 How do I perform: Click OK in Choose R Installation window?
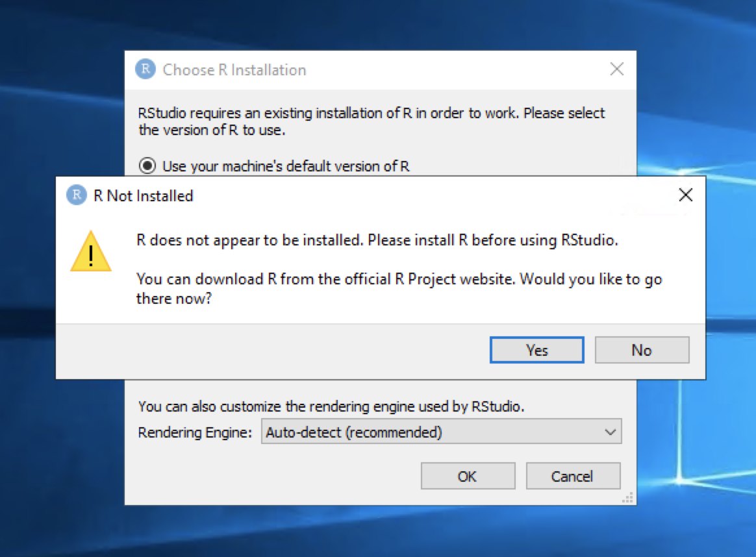point(468,476)
